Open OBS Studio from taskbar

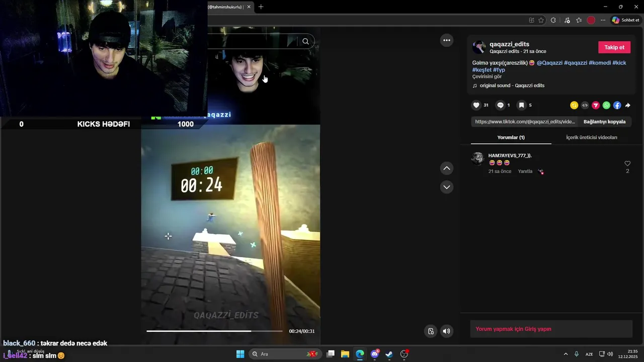[404, 354]
